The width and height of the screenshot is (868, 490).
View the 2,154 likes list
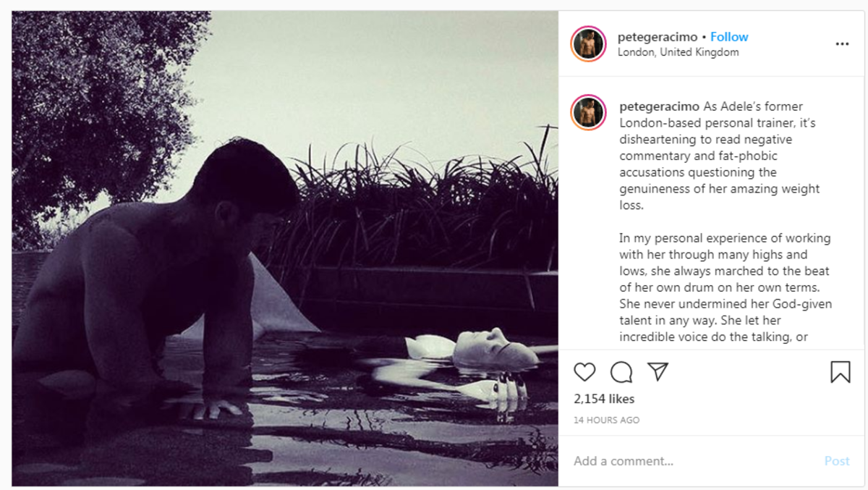604,399
